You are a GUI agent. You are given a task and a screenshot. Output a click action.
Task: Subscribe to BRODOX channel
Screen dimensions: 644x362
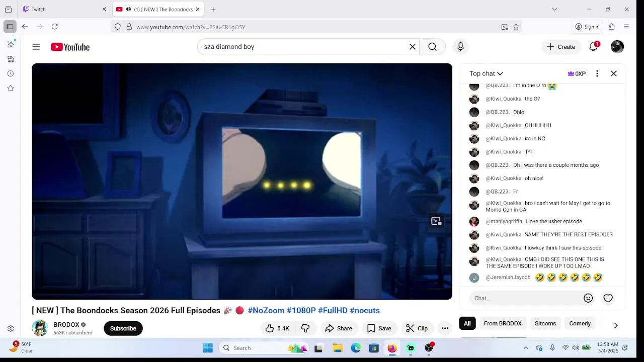[x=123, y=328]
